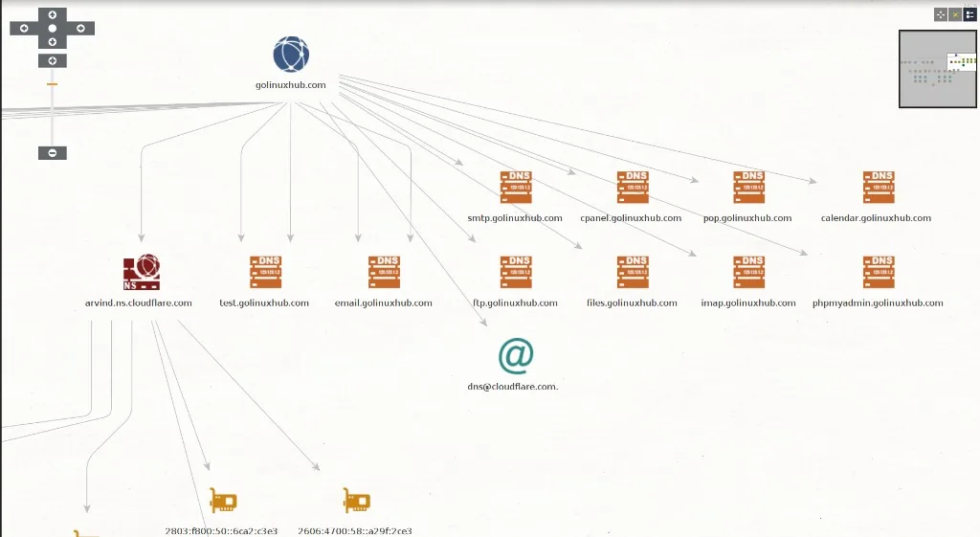This screenshot has height=537, width=980.
Task: Click the four-dot fit-to-view icon
Action: tap(941, 14)
